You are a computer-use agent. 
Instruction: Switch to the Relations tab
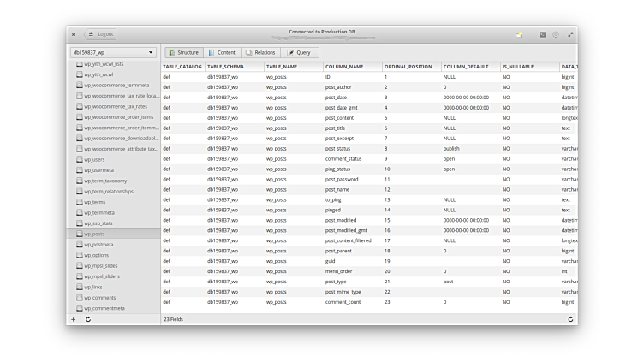pyautogui.click(x=260, y=52)
